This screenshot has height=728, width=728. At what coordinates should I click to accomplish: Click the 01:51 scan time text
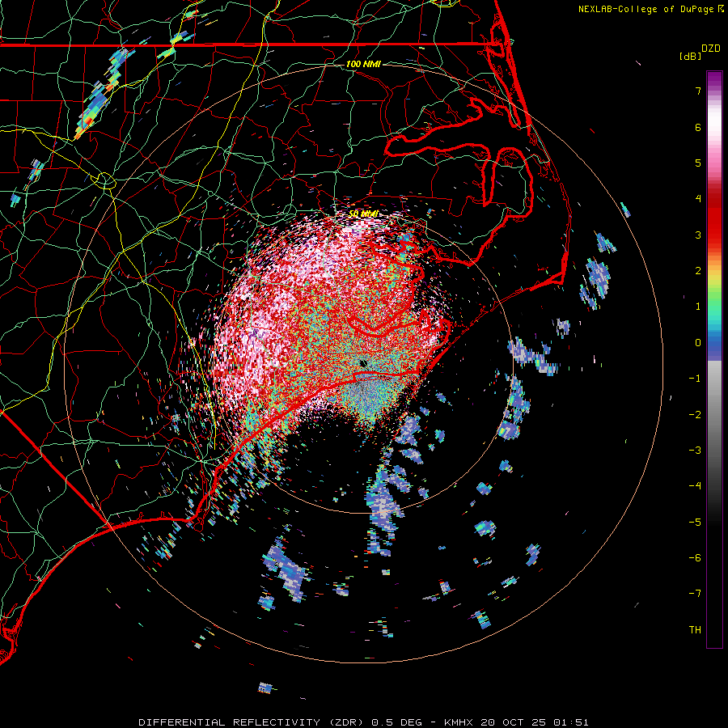click(572, 722)
